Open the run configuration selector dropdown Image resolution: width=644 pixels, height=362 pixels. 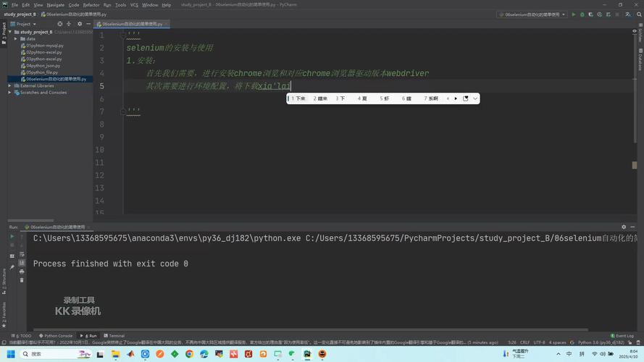pyautogui.click(x=532, y=14)
